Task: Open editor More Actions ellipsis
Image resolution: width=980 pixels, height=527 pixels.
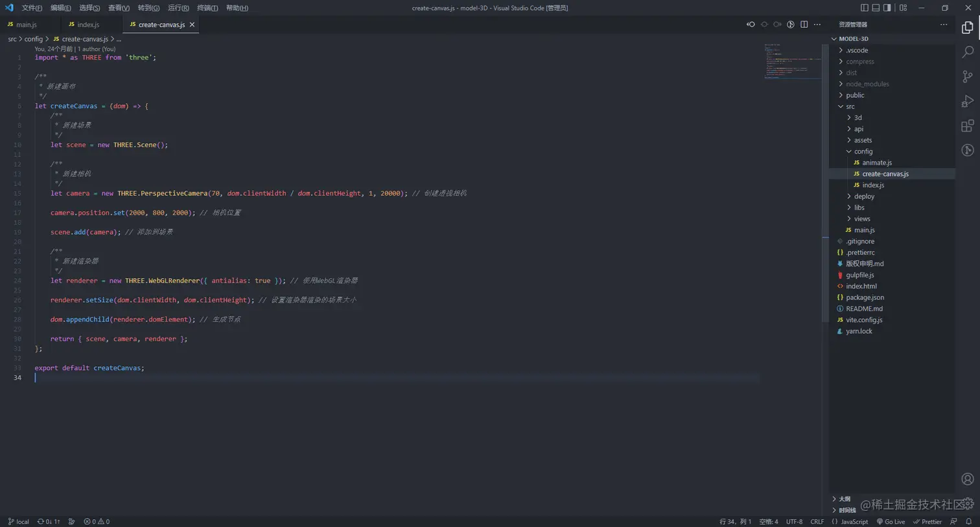Action: pyautogui.click(x=817, y=25)
